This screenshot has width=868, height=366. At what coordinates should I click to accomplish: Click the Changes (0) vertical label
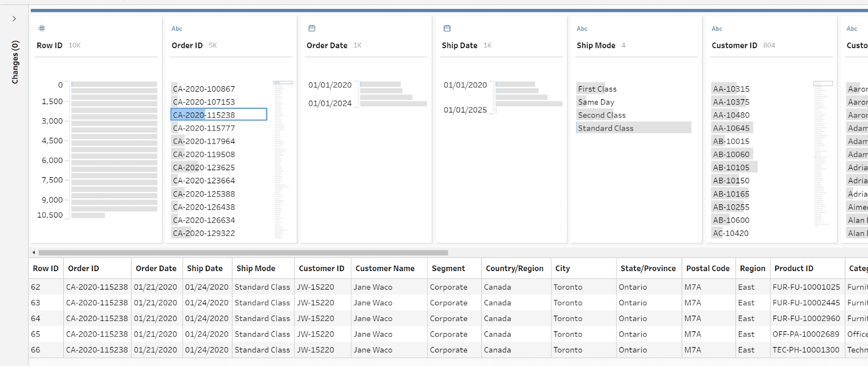tap(15, 62)
